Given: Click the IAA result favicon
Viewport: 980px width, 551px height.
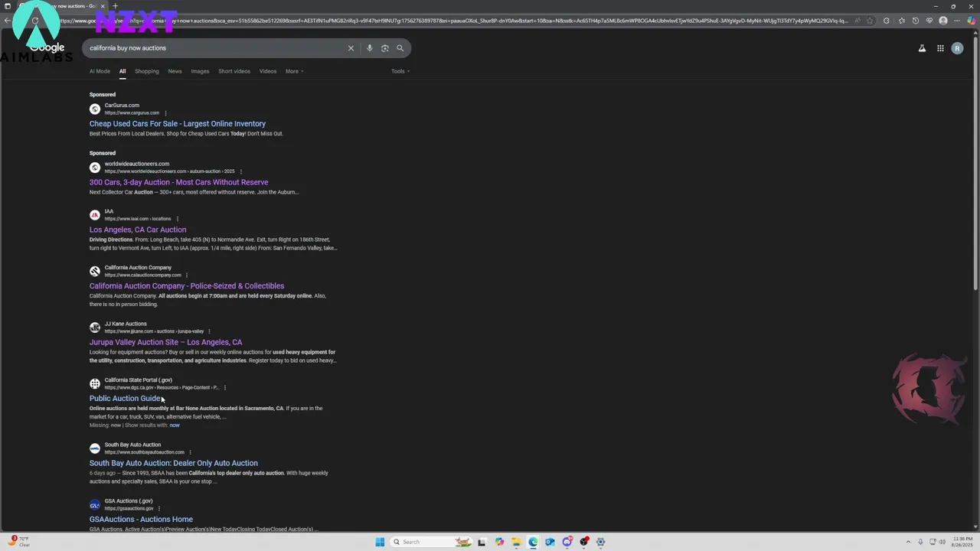Looking at the screenshot, I should coord(95,215).
